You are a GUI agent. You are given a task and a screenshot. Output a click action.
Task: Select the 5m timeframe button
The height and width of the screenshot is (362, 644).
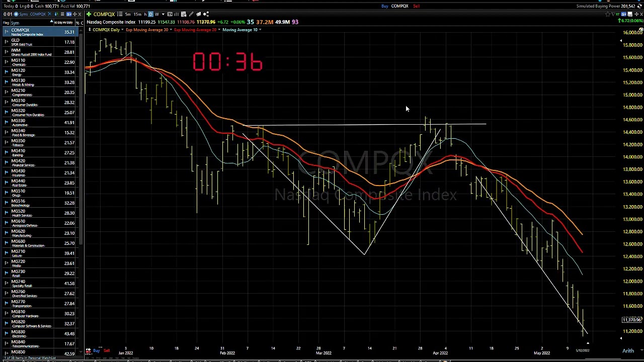(128, 14)
